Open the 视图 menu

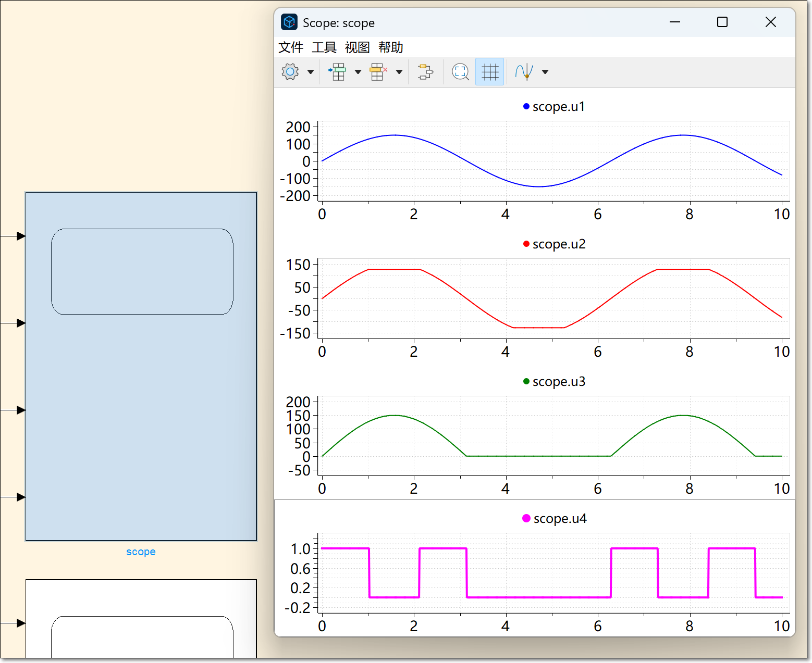358,47
